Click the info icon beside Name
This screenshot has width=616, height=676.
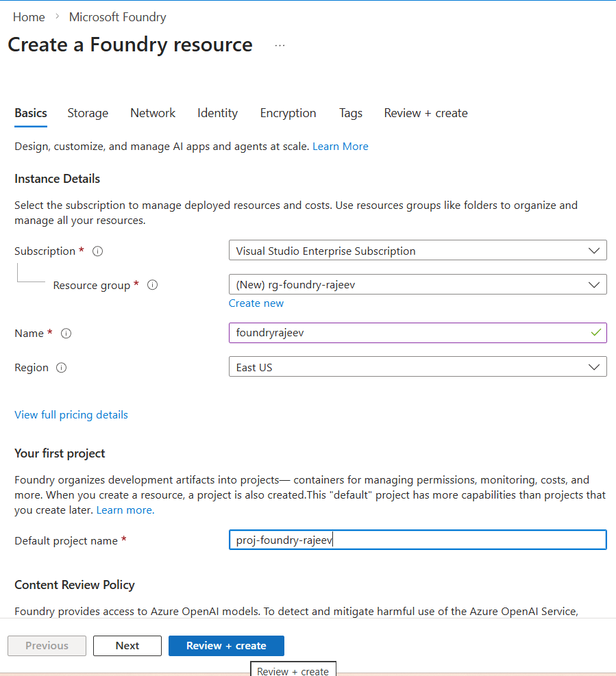click(x=66, y=334)
